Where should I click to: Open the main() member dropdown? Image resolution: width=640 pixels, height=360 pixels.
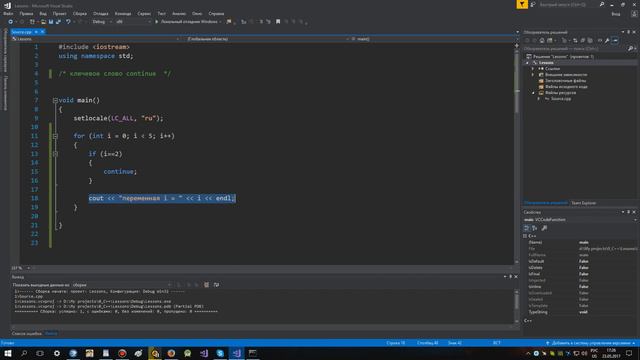(433, 39)
